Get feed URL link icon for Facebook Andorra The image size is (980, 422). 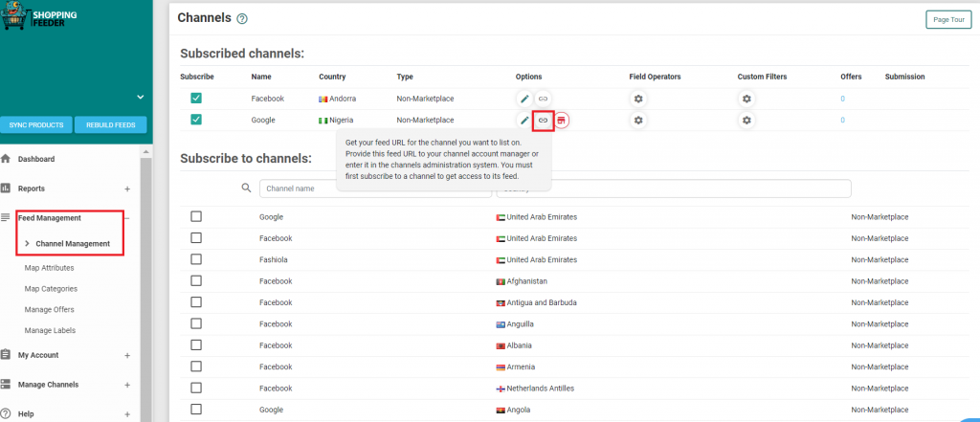pos(544,99)
